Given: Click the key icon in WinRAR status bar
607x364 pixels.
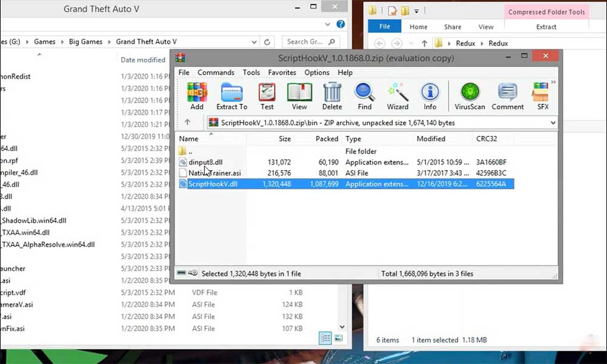Looking at the screenshot, I should tap(193, 273).
